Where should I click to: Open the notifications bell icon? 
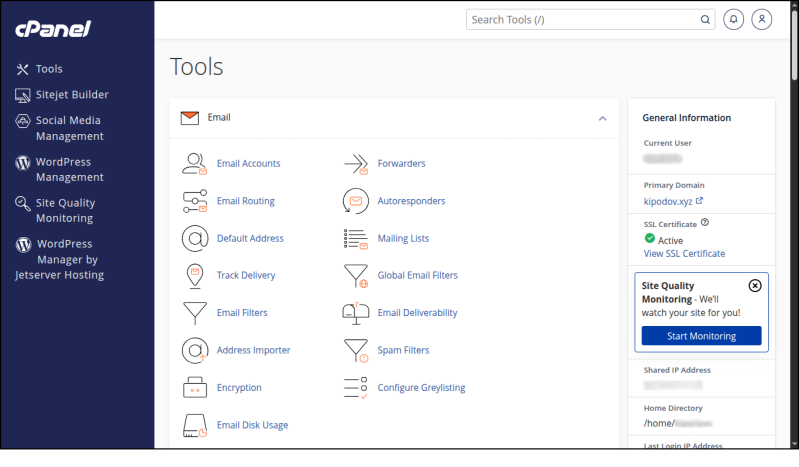733,19
